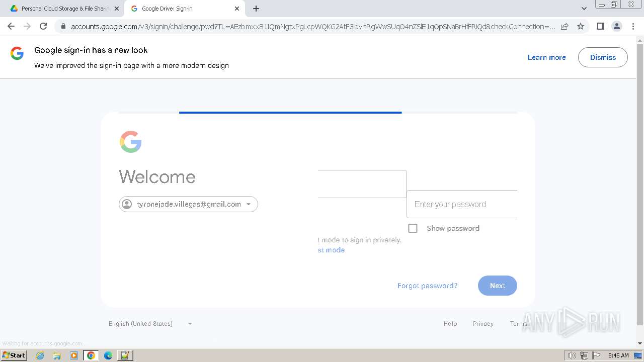
Task: Open the browser side panel
Action: click(x=600, y=26)
